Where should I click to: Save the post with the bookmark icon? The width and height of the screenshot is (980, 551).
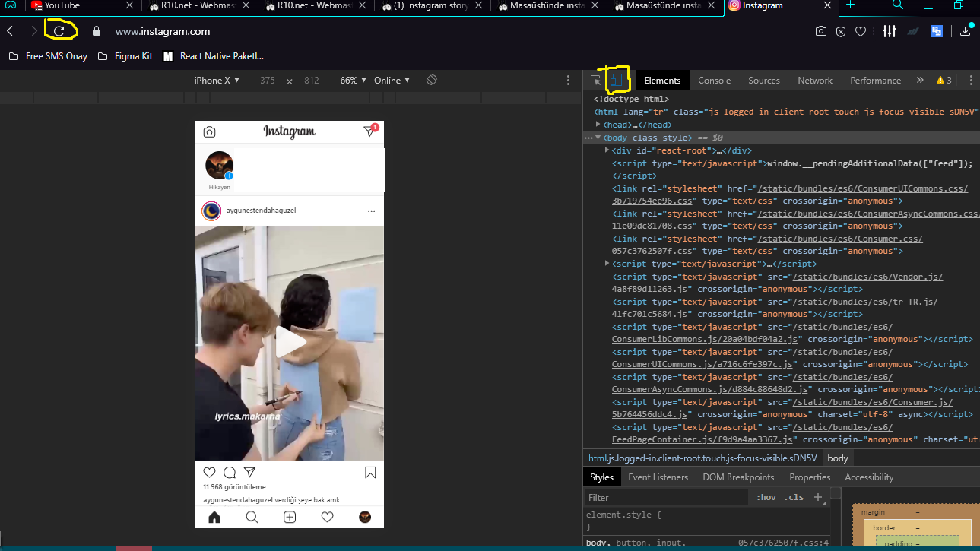pyautogui.click(x=370, y=473)
